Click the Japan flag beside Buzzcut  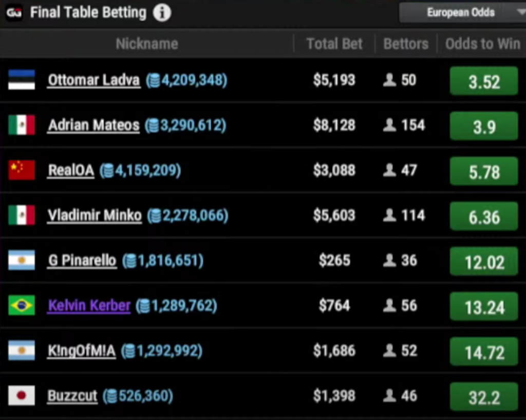pos(22,396)
